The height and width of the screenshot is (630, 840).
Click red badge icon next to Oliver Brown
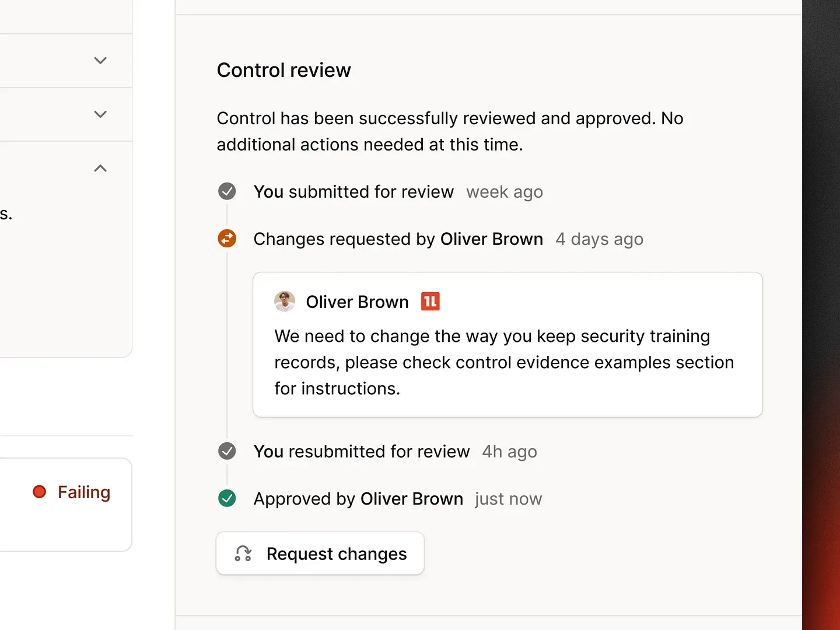pos(430,302)
